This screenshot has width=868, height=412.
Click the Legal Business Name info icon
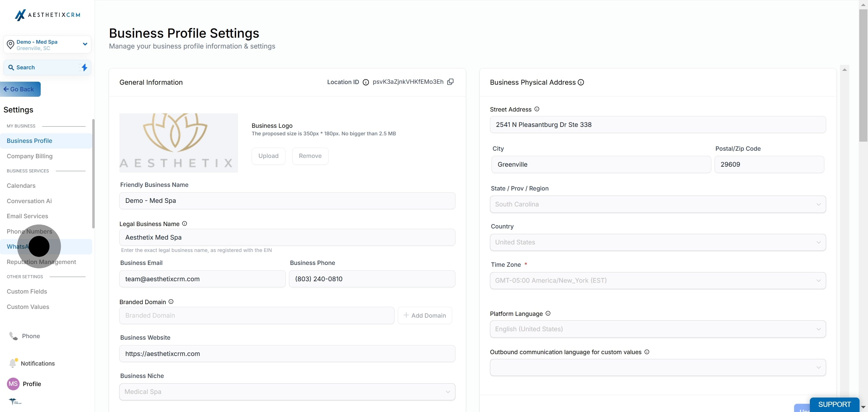184,224
